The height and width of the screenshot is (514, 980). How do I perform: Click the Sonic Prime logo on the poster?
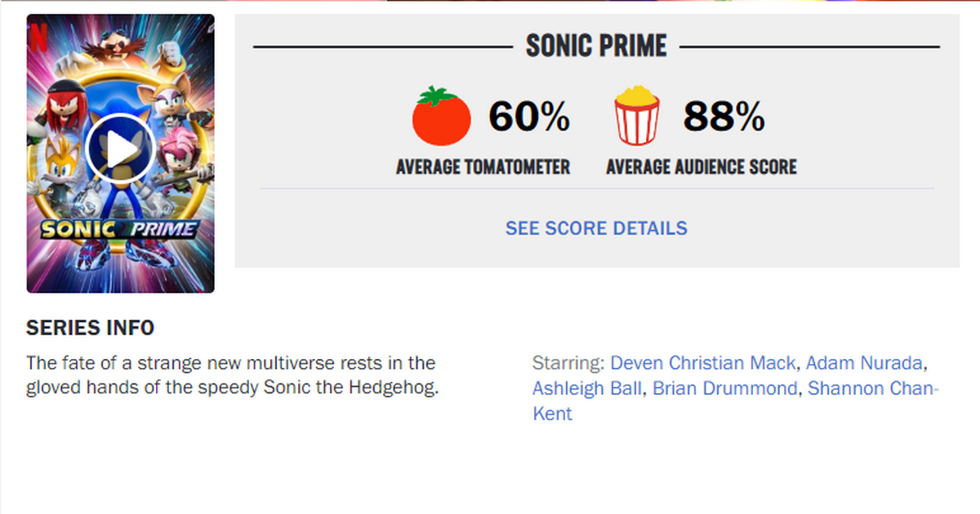(120, 229)
